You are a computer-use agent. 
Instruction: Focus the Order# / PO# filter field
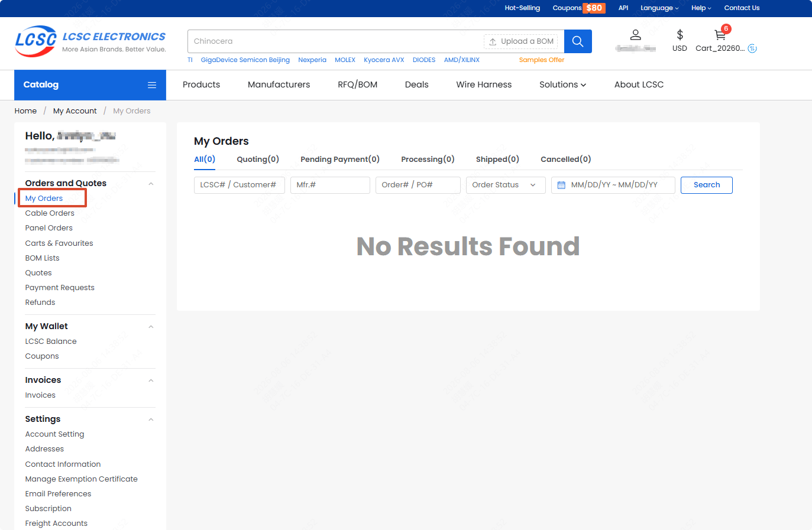pos(418,185)
